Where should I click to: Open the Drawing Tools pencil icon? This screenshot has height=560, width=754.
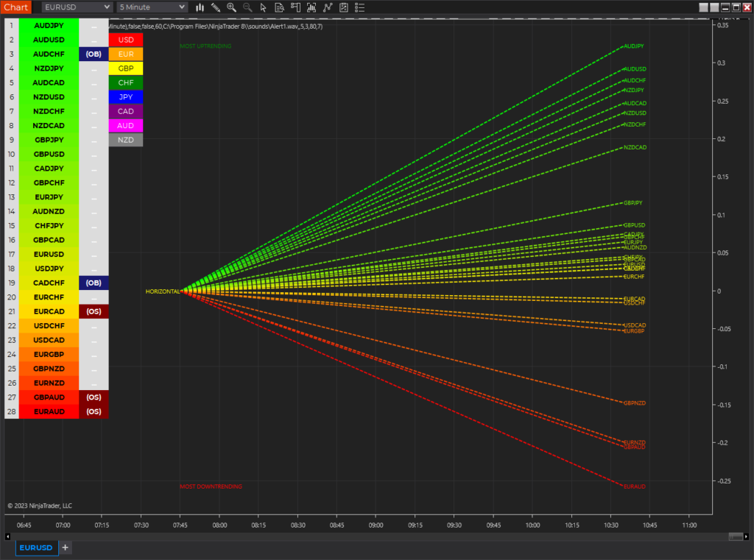(x=216, y=7)
